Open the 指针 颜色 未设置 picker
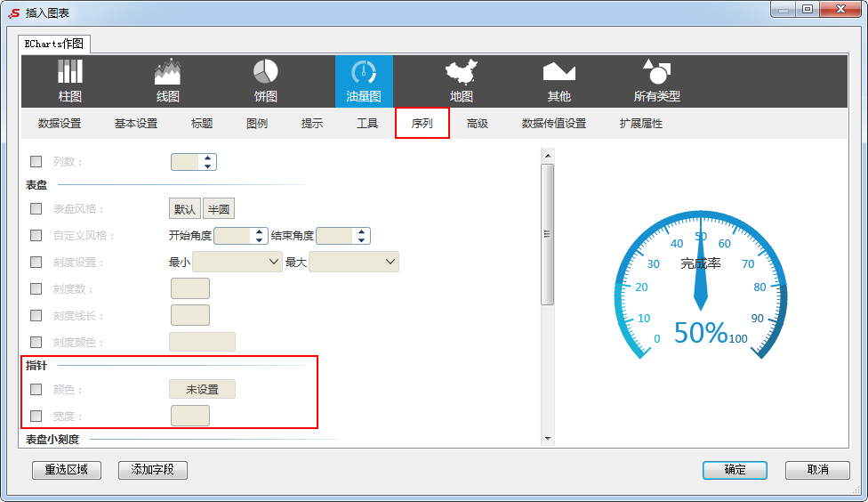 [x=202, y=389]
